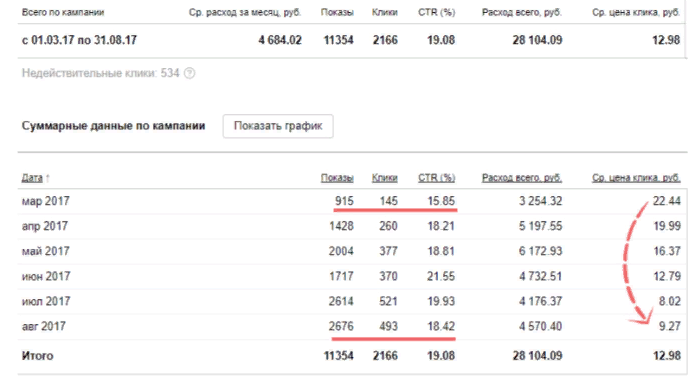Click impressions value 2676 for August
This screenshot has height=378, width=693.
click(x=341, y=326)
